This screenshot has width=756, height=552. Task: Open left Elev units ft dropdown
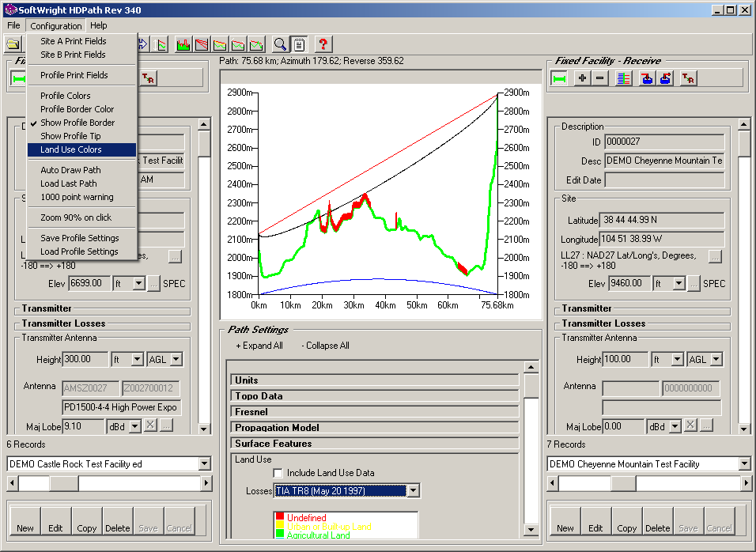pos(139,283)
